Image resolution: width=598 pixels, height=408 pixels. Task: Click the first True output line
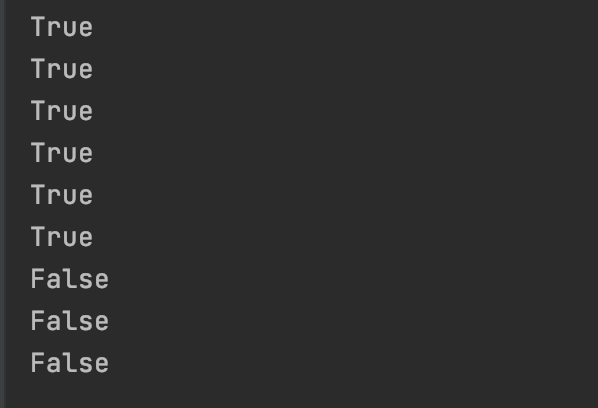[62, 27]
